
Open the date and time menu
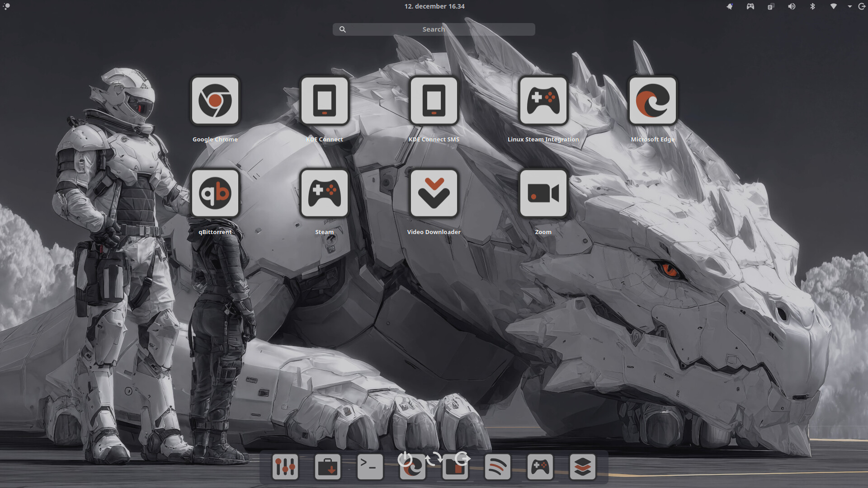(x=434, y=6)
